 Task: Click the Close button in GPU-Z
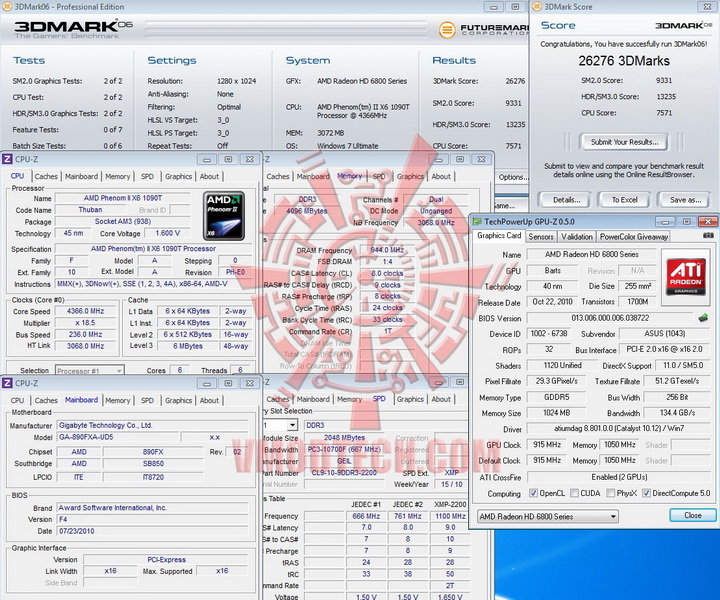pyautogui.click(x=692, y=516)
